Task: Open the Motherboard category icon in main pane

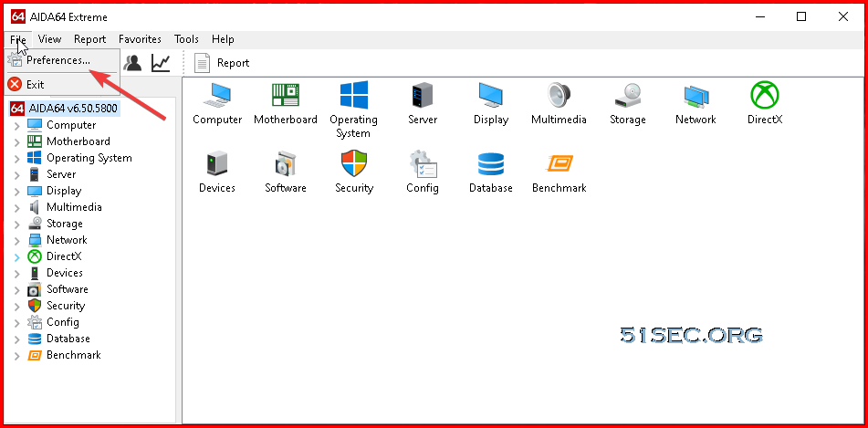Action: tap(285, 95)
